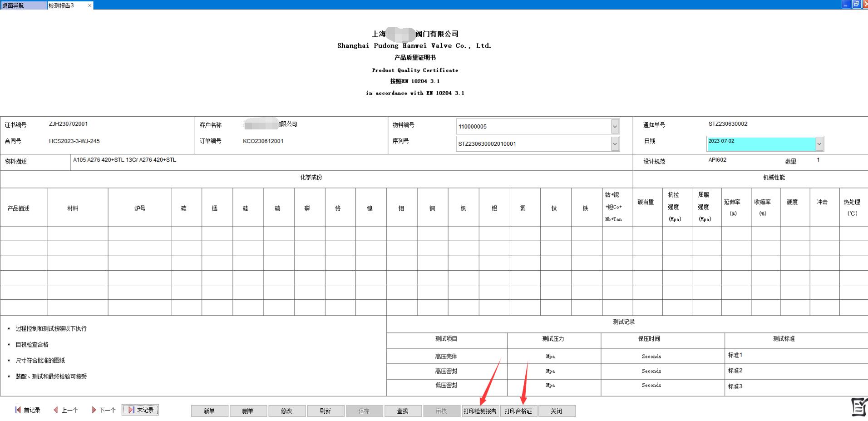Click 打印合格证 button
The height and width of the screenshot is (421, 868).
click(518, 411)
